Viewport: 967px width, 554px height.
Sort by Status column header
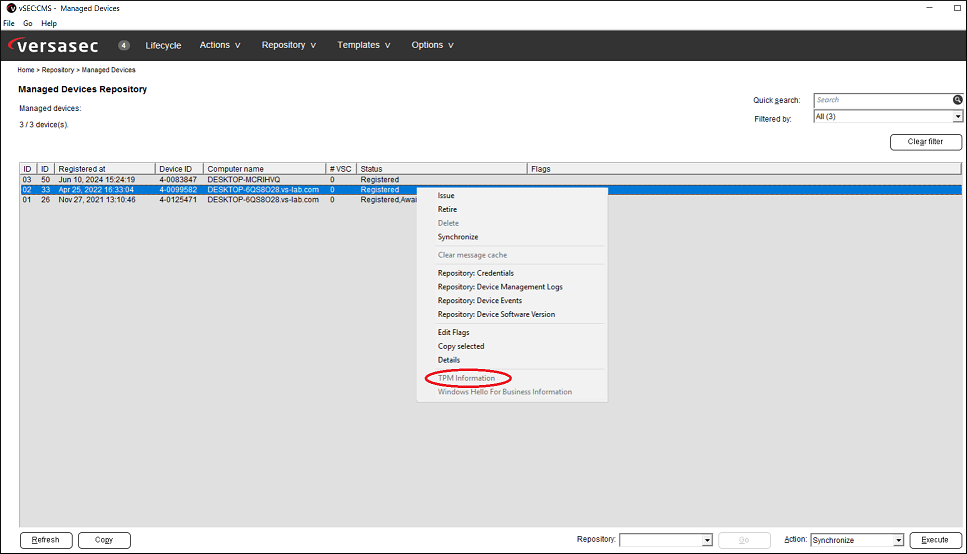coord(442,169)
